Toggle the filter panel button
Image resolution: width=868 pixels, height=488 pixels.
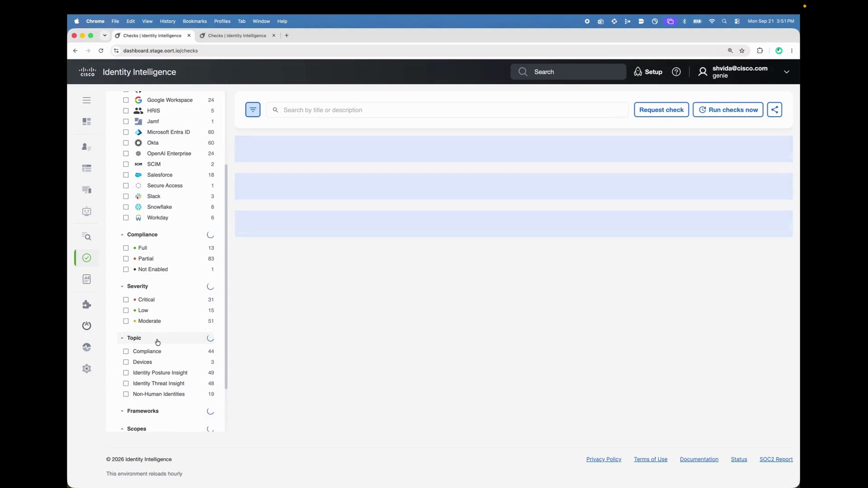(x=253, y=110)
